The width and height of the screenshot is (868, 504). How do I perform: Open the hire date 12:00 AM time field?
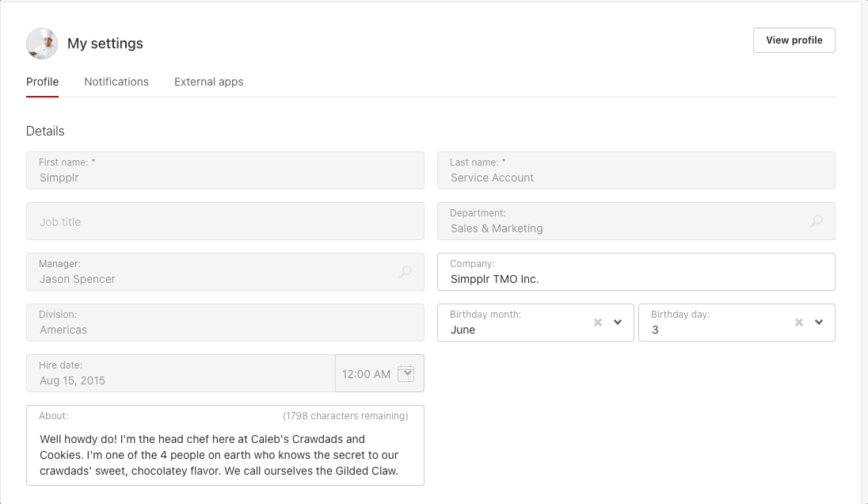tap(366, 374)
